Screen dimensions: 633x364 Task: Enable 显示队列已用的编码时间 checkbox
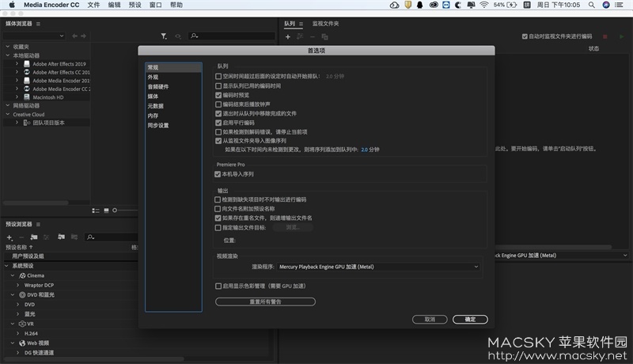(218, 86)
